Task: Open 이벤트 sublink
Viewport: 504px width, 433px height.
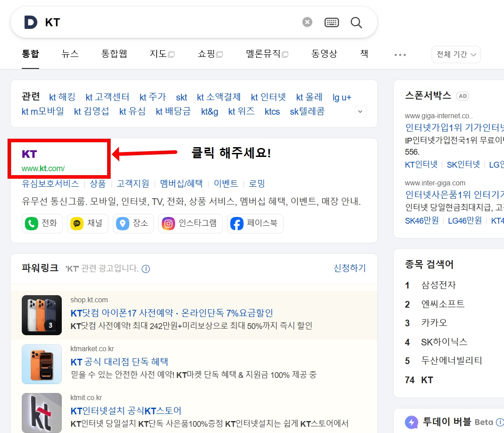Action: [x=226, y=184]
